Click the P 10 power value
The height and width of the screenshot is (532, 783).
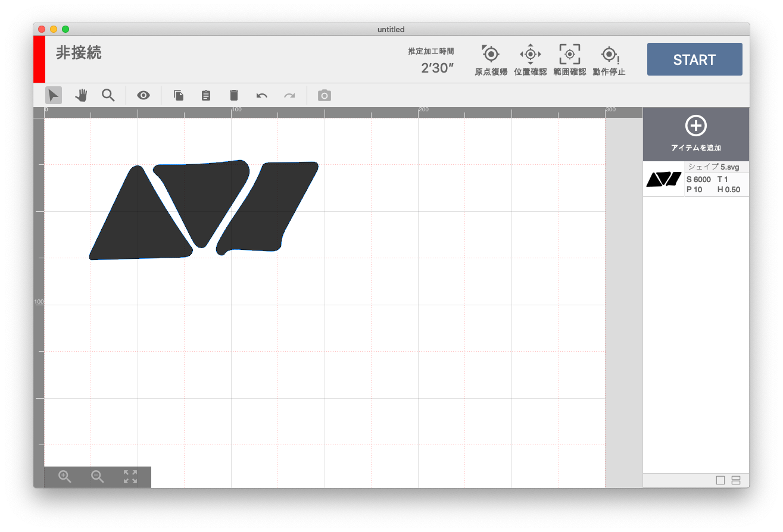[694, 190]
